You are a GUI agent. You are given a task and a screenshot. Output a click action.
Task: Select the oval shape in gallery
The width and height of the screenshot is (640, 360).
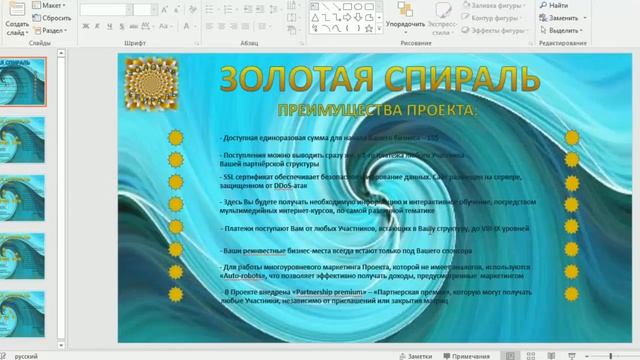click(358, 7)
